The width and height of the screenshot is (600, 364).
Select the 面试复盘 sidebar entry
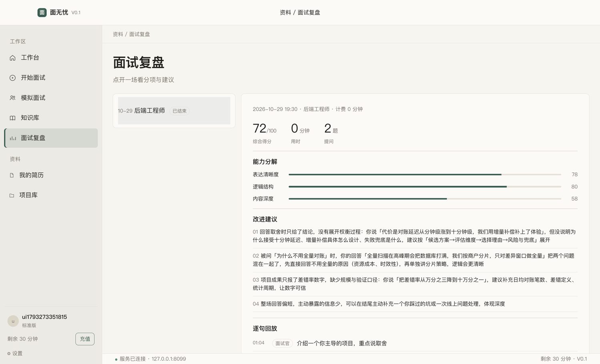pyautogui.click(x=51, y=138)
